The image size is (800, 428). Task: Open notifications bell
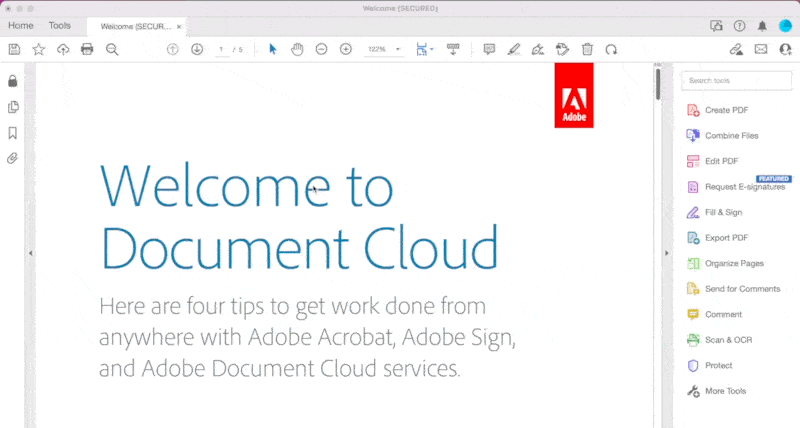(762, 26)
